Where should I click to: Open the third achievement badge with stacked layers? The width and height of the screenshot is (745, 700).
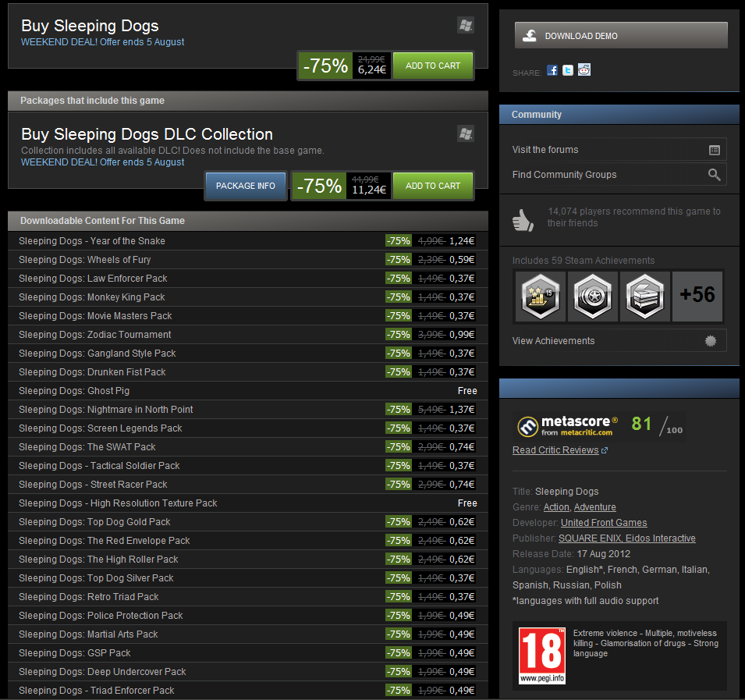click(644, 296)
